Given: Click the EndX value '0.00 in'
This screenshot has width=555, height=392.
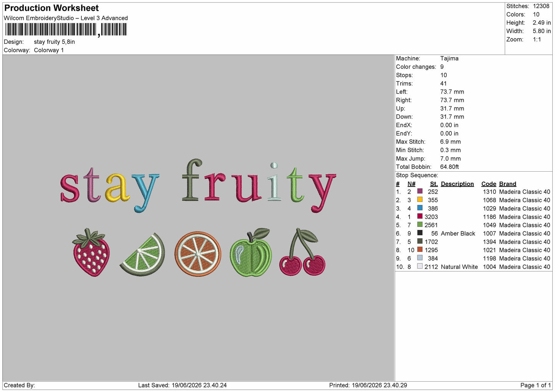Looking at the screenshot, I should [449, 125].
